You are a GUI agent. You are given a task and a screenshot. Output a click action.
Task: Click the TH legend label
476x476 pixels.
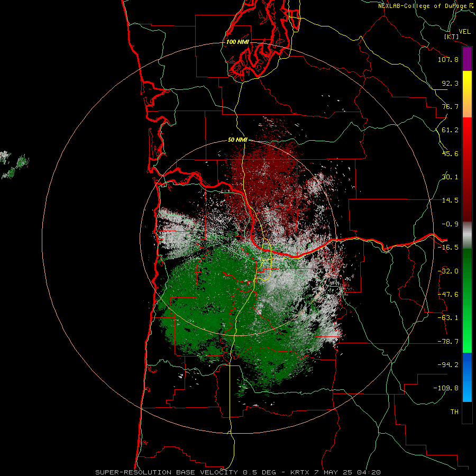coord(454,412)
